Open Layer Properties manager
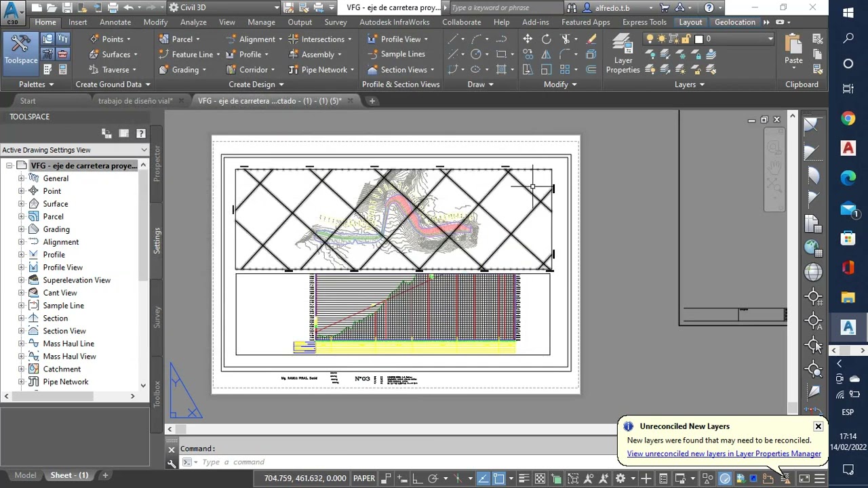The width and height of the screenshot is (868, 488). tap(623, 54)
